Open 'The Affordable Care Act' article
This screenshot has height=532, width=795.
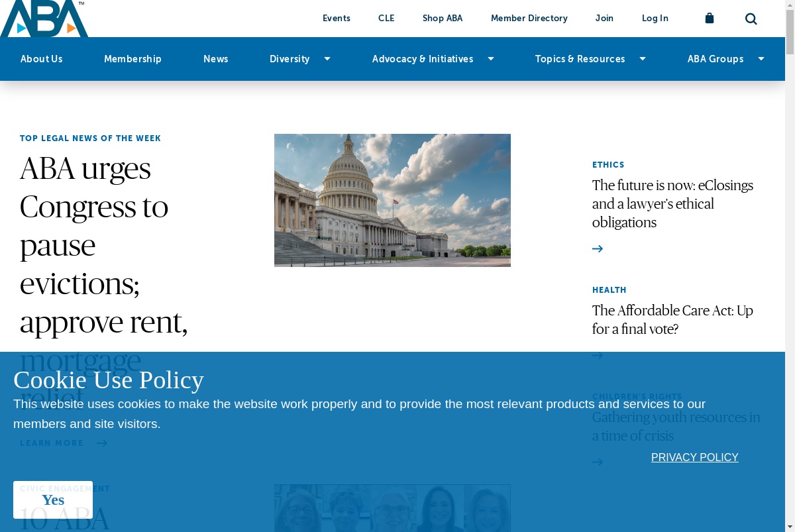point(673,319)
